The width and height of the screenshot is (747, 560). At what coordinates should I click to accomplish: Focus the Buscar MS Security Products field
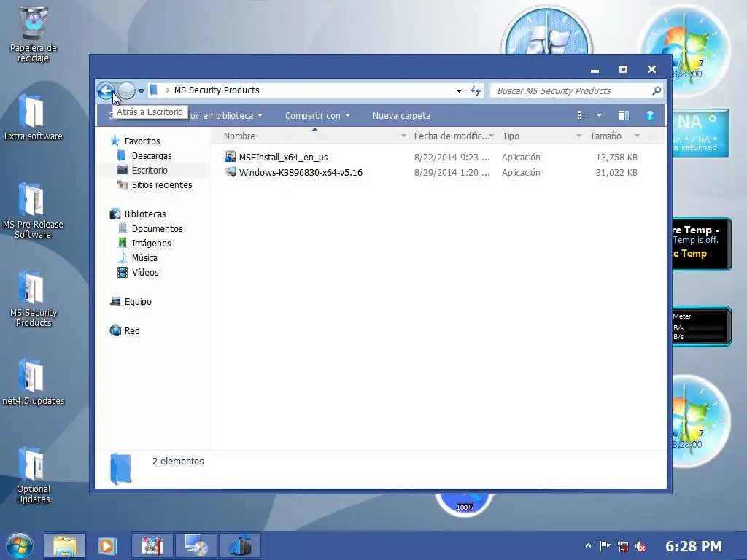[572, 90]
